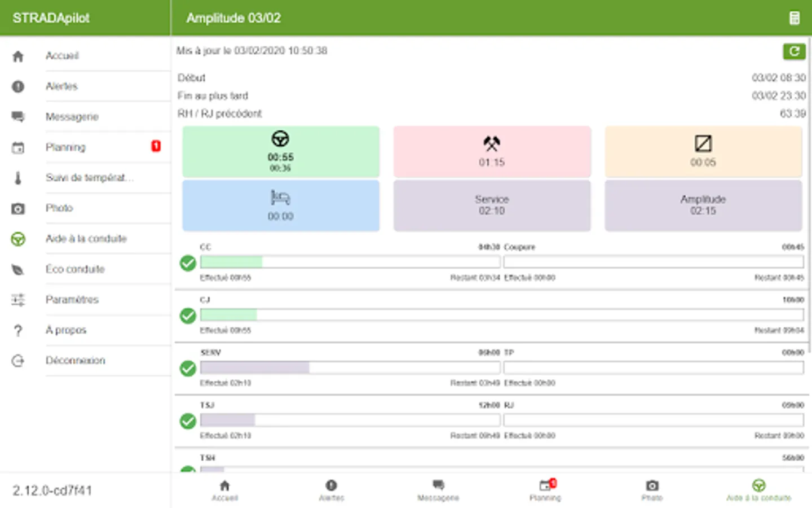Click the green refresh icon button

794,51
